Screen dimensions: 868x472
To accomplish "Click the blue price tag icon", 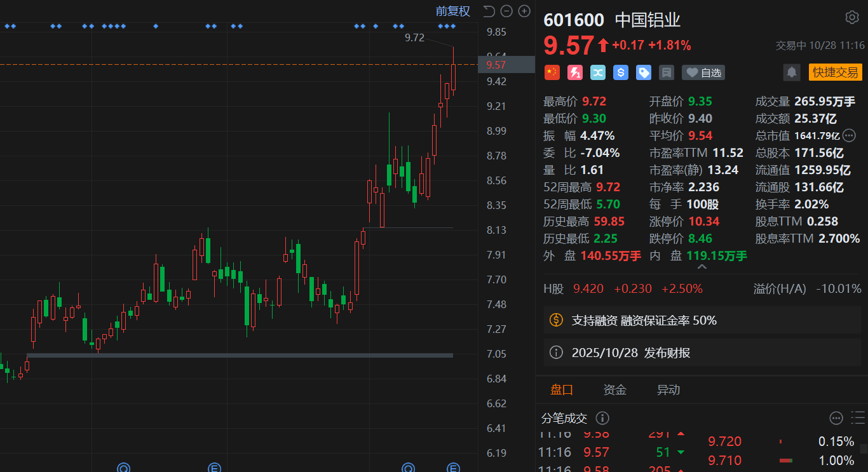I will click(644, 72).
